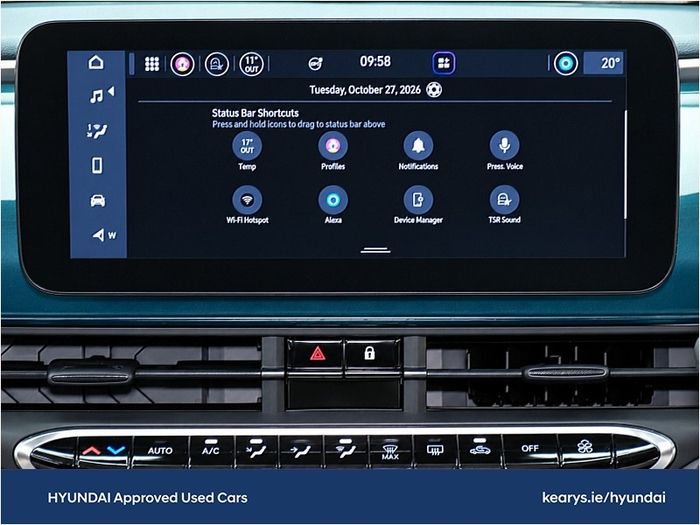Open the Vehicle car icon in sidebar

98,200
